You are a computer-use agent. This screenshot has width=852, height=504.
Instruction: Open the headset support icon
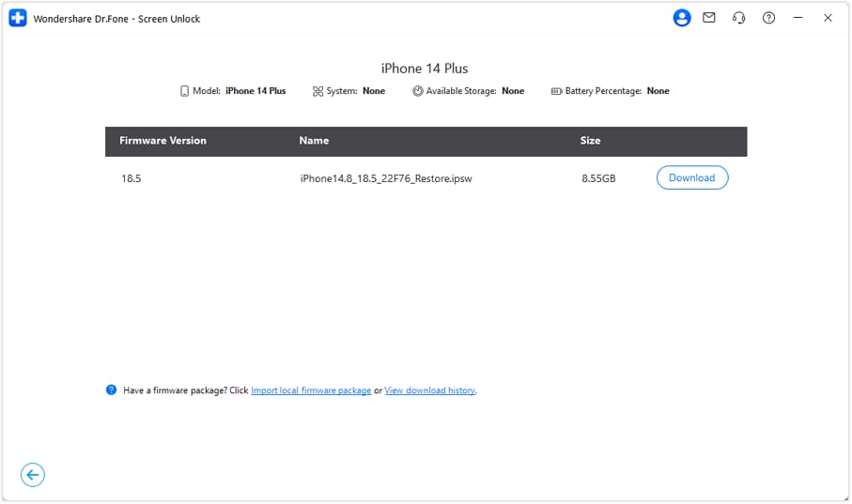(x=739, y=18)
